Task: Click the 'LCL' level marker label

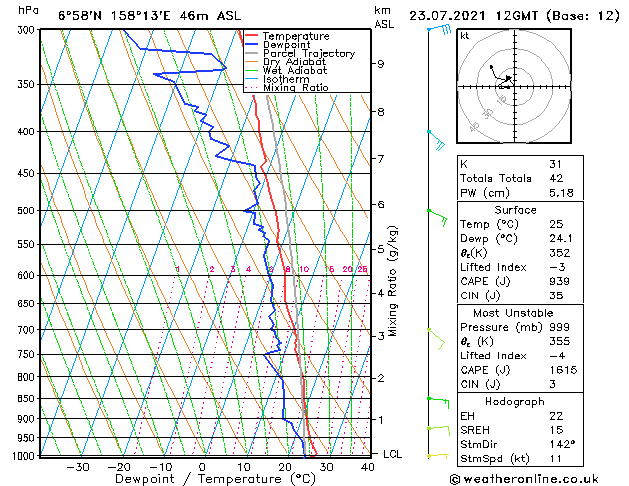Action: coord(392,454)
